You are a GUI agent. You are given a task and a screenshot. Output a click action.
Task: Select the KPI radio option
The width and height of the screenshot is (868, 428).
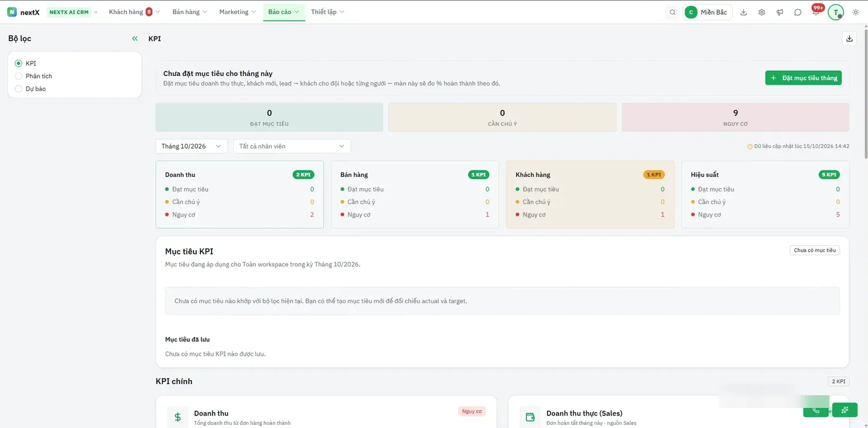point(18,63)
